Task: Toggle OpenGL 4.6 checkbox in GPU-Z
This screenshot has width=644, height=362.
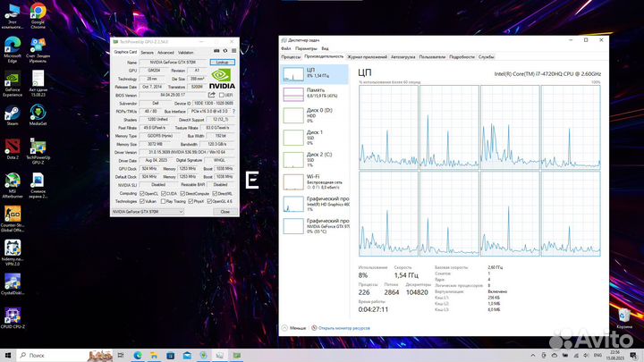Action: click(209, 201)
